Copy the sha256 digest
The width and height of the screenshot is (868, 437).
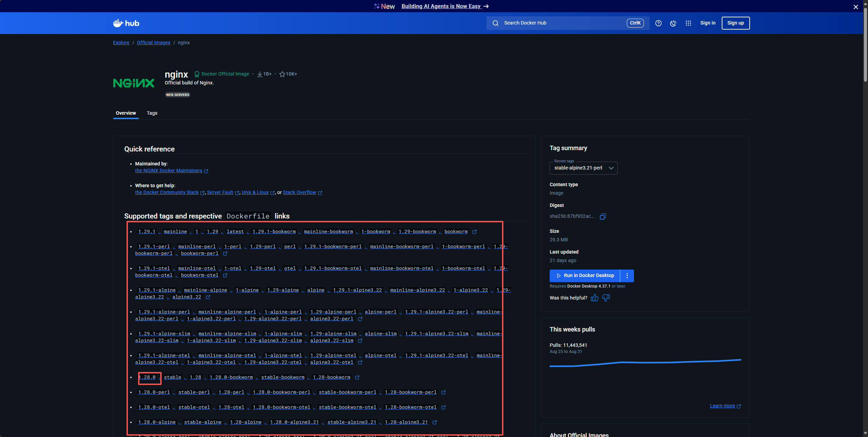coord(603,216)
